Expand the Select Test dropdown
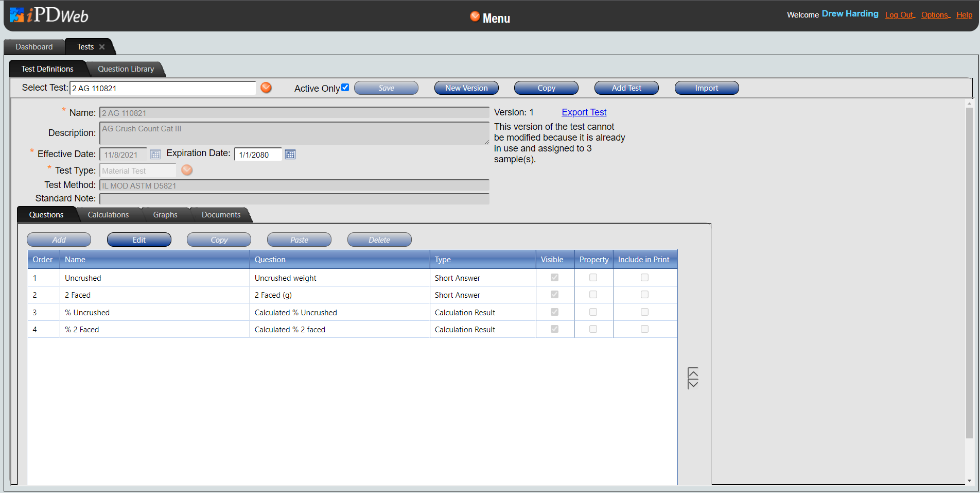This screenshot has height=493, width=980. tap(266, 88)
